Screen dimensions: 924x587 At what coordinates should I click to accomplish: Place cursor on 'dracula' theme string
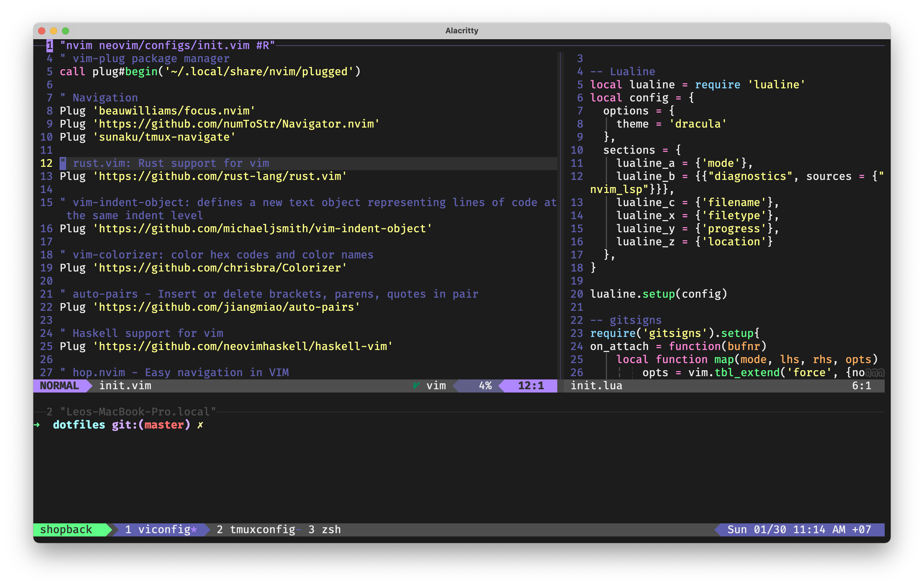pyautogui.click(x=697, y=124)
